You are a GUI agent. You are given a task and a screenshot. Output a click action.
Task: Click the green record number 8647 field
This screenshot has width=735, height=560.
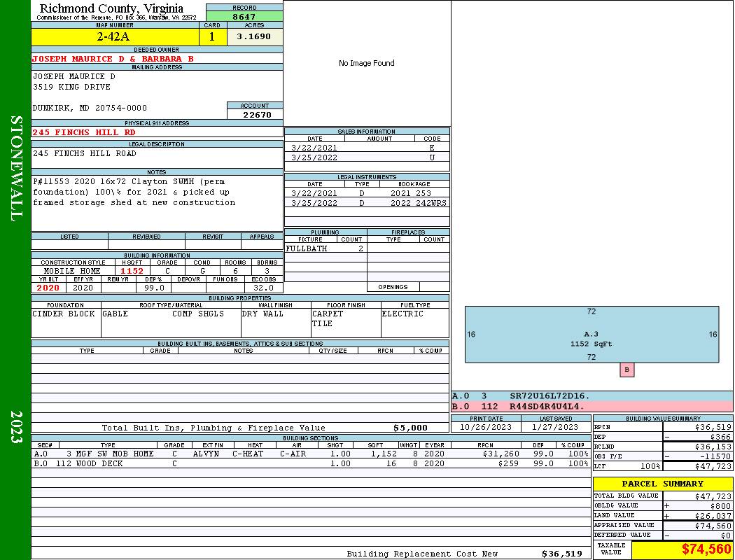(x=244, y=16)
